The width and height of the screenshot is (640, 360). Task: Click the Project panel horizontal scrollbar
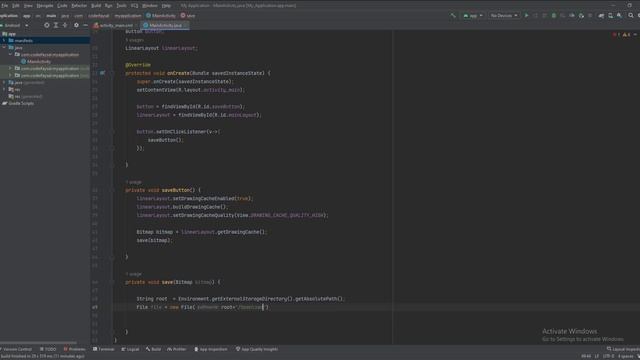tap(38, 343)
